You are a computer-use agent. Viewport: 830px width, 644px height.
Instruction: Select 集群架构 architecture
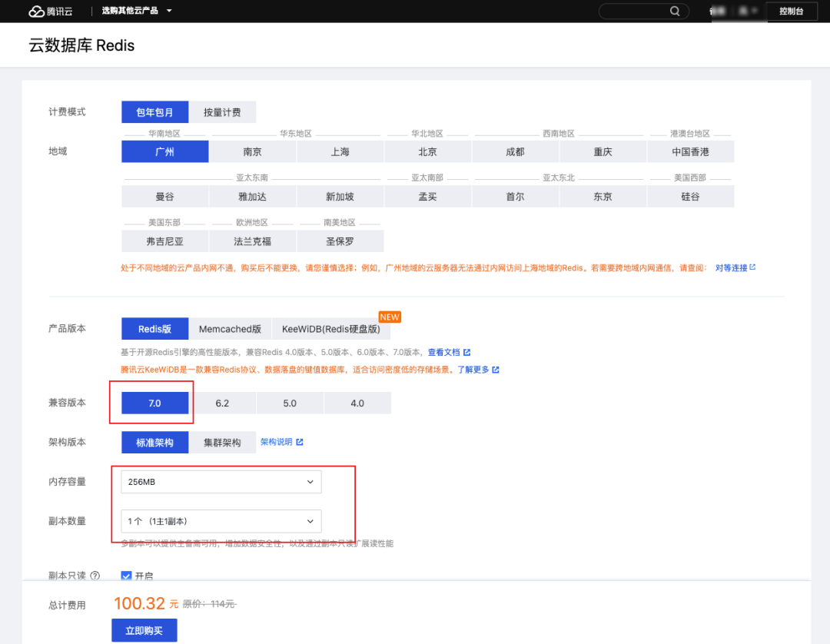coord(222,443)
